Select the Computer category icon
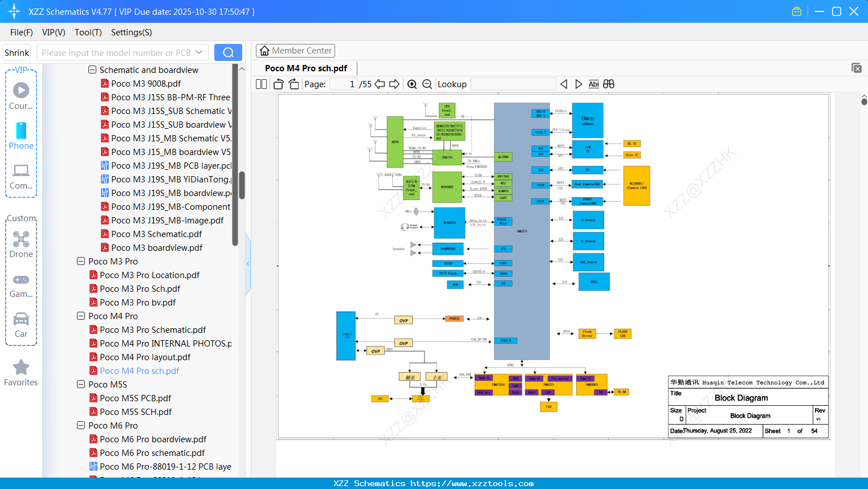Viewport: 868px width, 489px height. pyautogui.click(x=21, y=176)
